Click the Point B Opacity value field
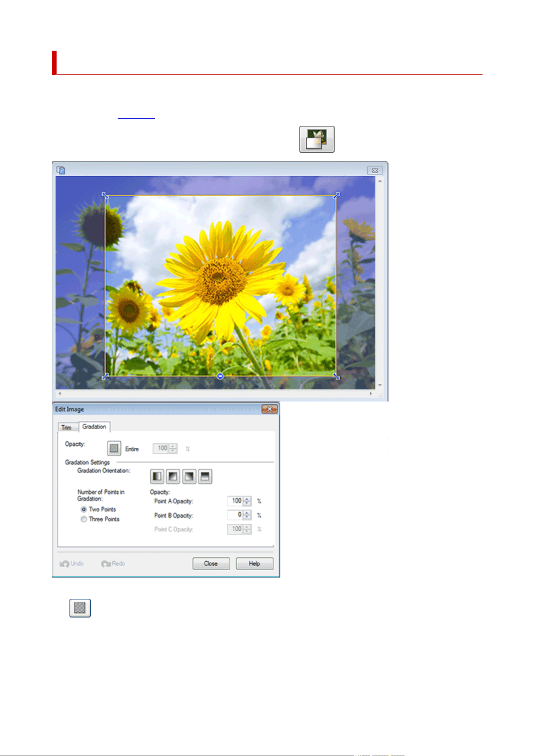535x756 pixels. [x=235, y=515]
